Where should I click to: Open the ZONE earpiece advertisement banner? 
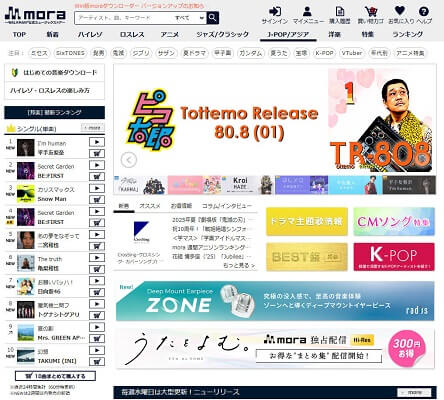[275, 301]
